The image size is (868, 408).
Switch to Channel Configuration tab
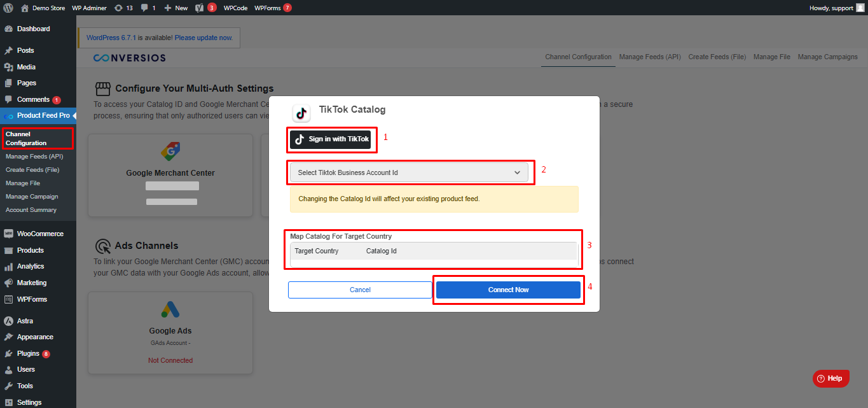pos(579,57)
